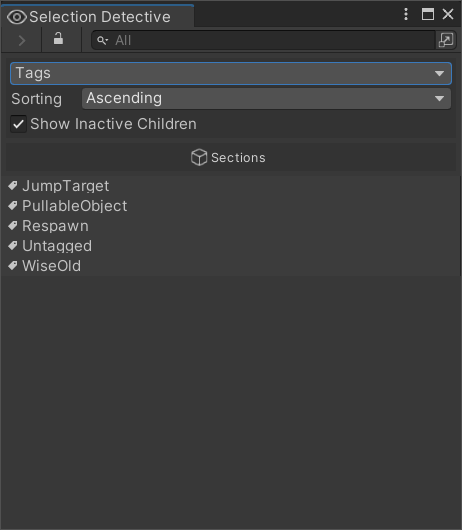This screenshot has width=462, height=530.
Task: Uncheck Show Inactive Children checkbox
Action: 19,124
